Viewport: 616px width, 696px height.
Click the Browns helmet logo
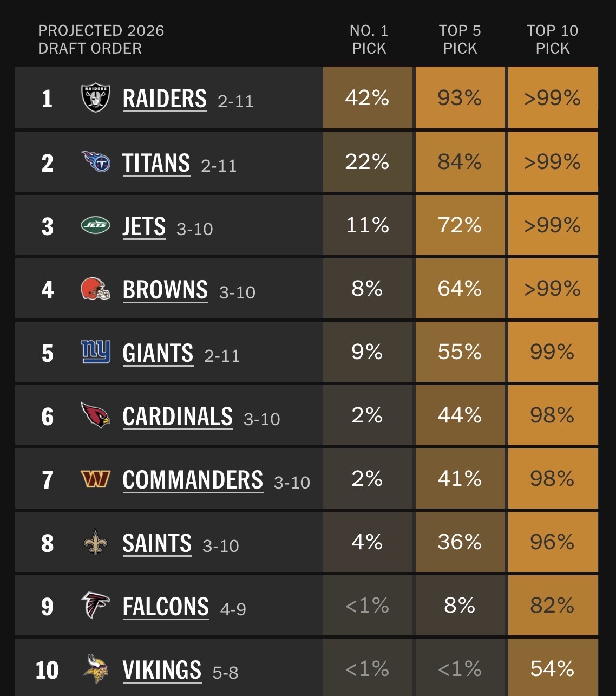click(95, 289)
